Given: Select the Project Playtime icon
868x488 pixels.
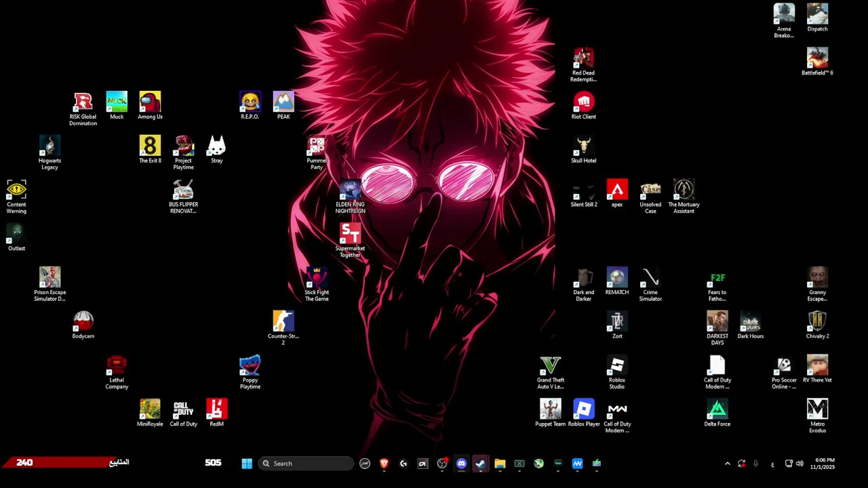Looking at the screenshot, I should [183, 152].
